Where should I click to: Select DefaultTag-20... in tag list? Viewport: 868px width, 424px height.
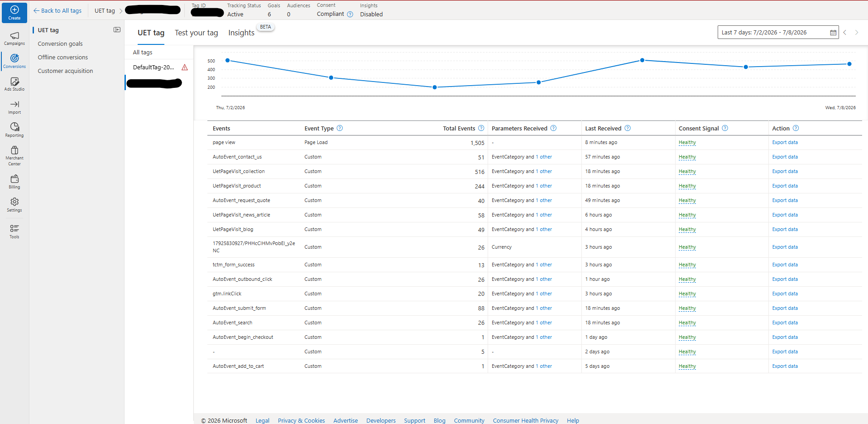(x=153, y=67)
